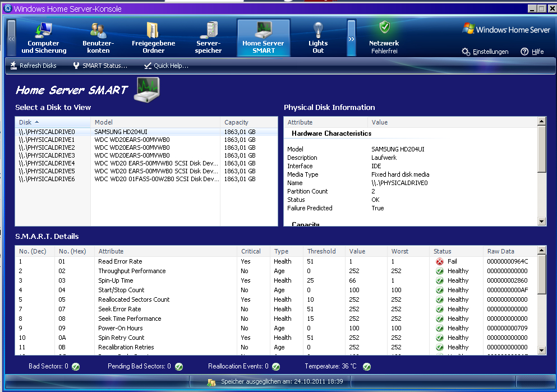Click Healthy icon for Start/Stop Count
557x392 pixels.
point(440,290)
